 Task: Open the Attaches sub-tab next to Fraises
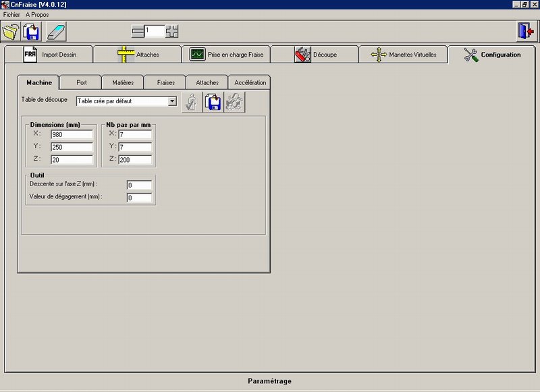[207, 82]
